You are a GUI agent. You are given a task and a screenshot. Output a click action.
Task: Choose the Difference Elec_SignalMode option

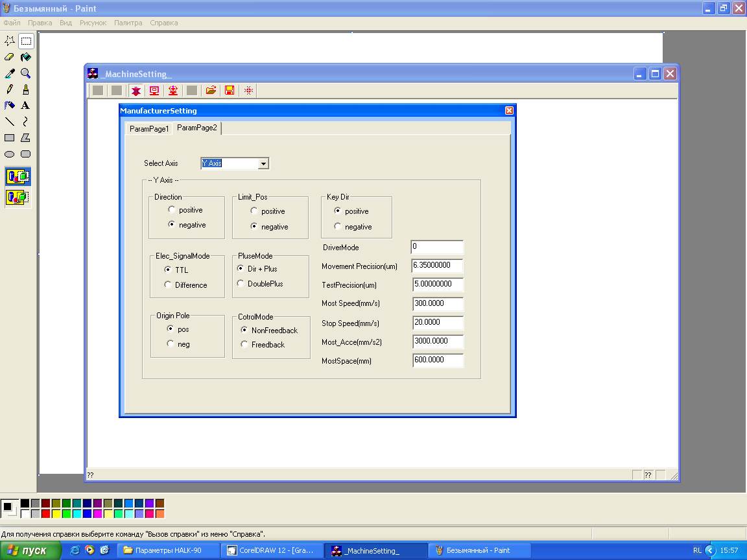[169, 285]
